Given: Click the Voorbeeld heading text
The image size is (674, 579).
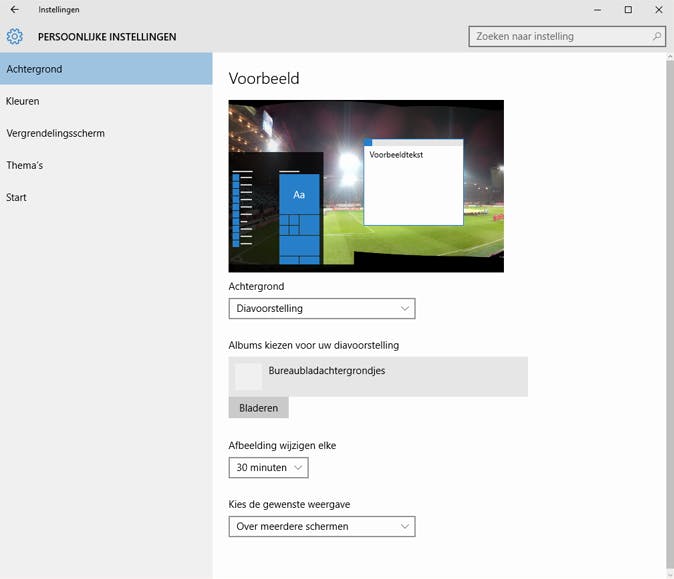Looking at the screenshot, I should 264,79.
